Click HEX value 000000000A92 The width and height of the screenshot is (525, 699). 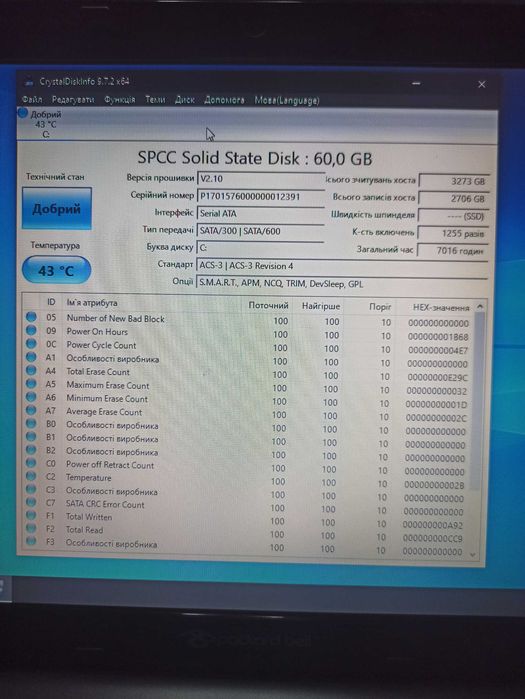tap(433, 525)
